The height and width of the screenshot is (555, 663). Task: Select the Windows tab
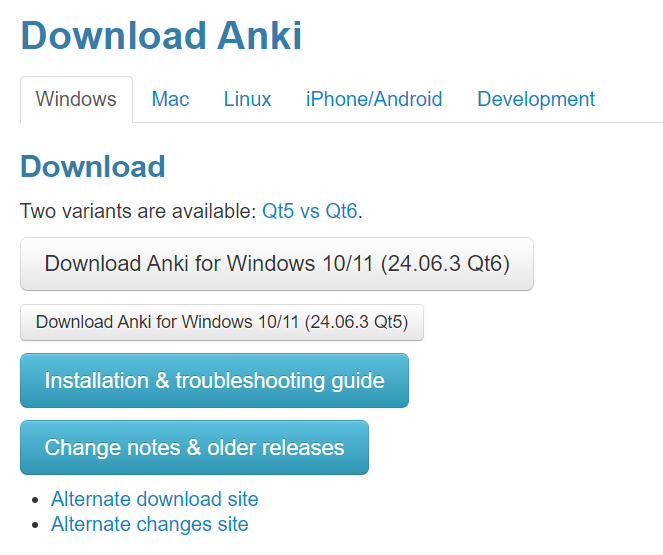[76, 99]
